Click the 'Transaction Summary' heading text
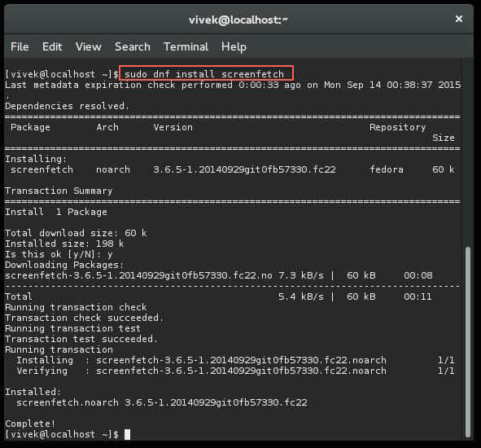Image resolution: width=481 pixels, height=448 pixels. [x=59, y=191]
